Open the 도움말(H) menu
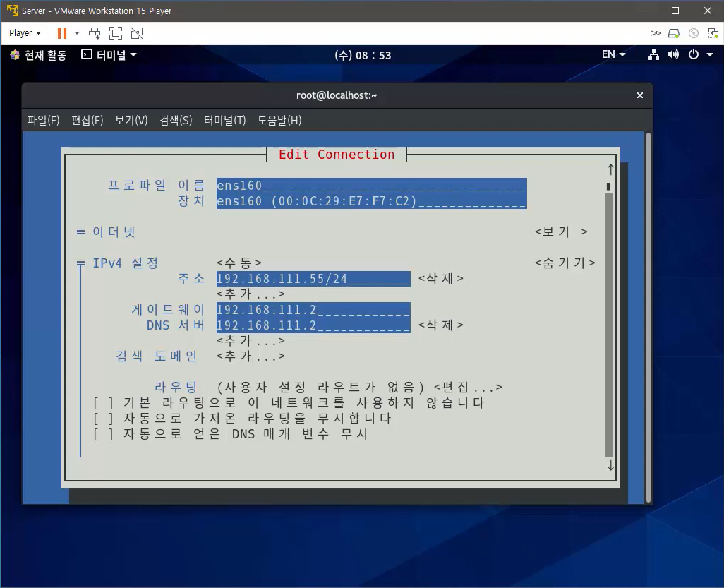 click(x=279, y=121)
